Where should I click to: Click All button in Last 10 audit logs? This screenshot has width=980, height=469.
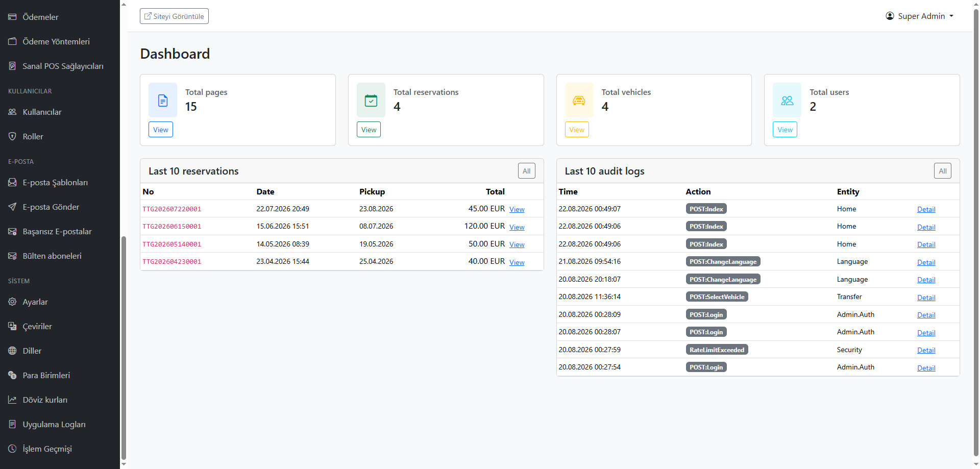943,171
